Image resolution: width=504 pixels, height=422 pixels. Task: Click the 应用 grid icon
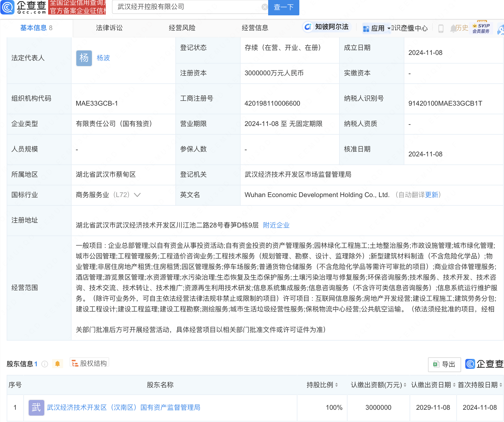click(x=366, y=28)
